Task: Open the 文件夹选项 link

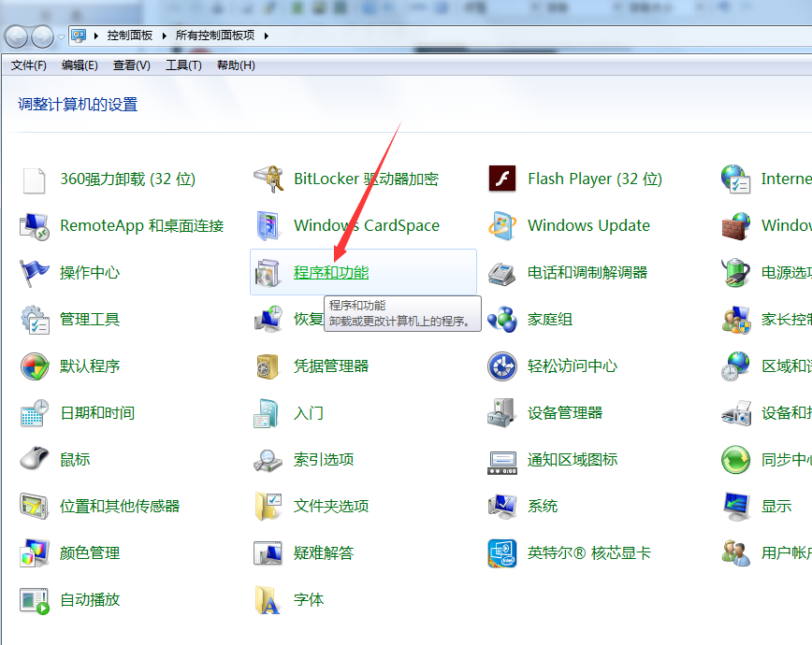Action: click(331, 506)
